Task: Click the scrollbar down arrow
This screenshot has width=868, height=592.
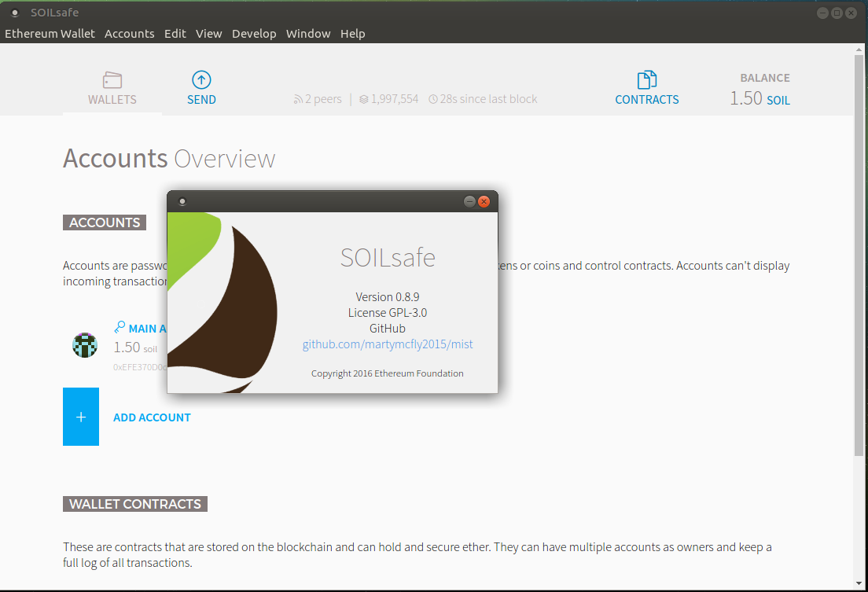Action: click(859, 583)
